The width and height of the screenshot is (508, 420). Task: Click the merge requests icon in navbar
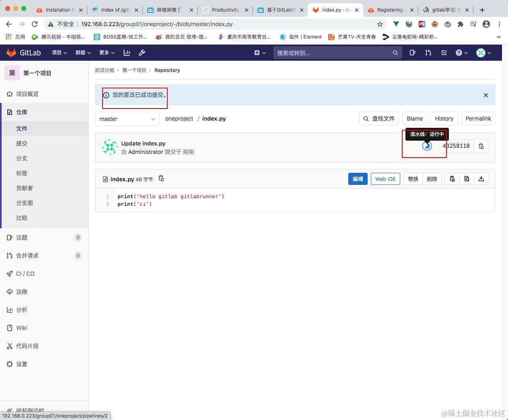[428, 53]
